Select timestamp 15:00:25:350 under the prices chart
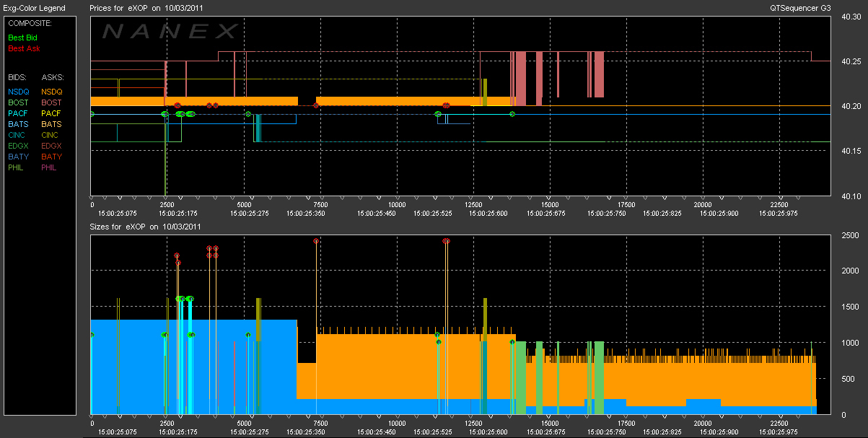 click(305, 214)
